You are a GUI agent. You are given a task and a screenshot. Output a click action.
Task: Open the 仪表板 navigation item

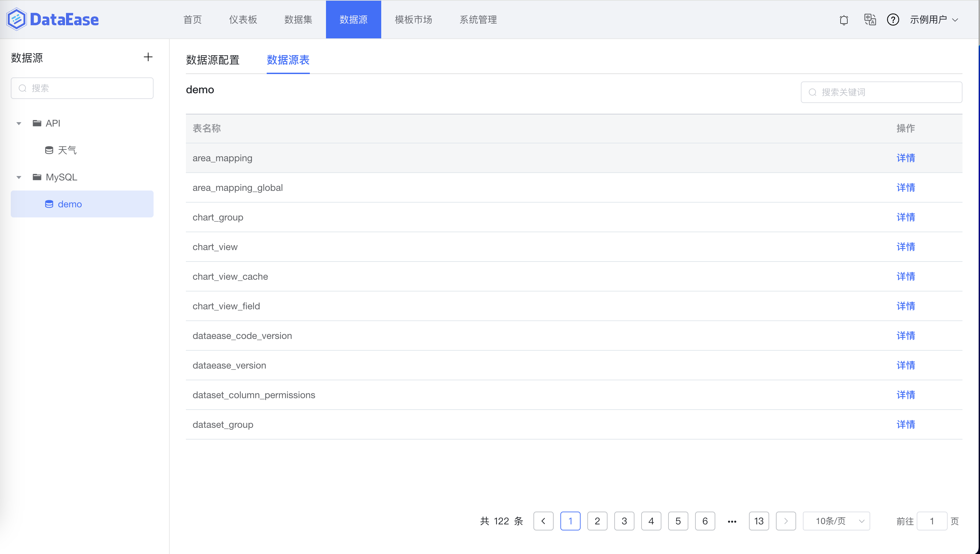pos(243,20)
